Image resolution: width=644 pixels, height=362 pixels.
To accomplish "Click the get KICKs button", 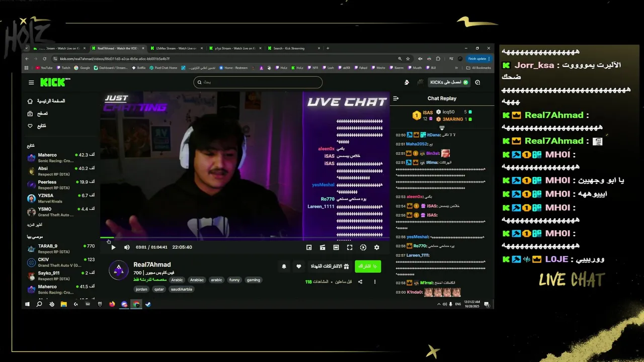I will pyautogui.click(x=449, y=82).
